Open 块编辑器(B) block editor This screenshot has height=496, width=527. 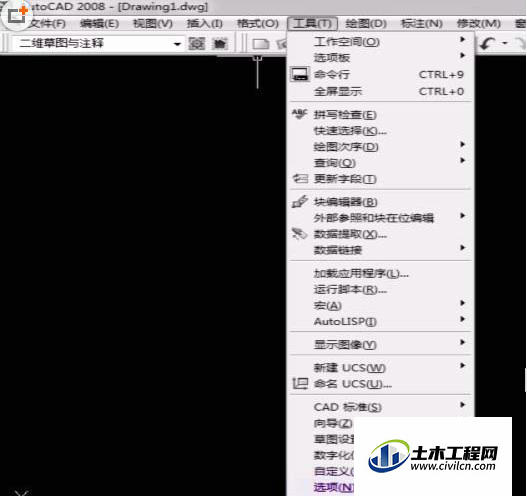point(381,202)
